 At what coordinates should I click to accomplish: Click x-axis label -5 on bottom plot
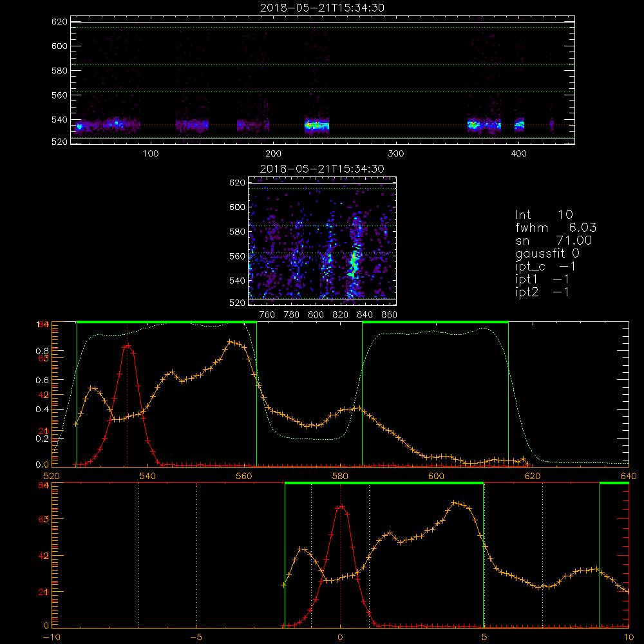tap(196, 637)
